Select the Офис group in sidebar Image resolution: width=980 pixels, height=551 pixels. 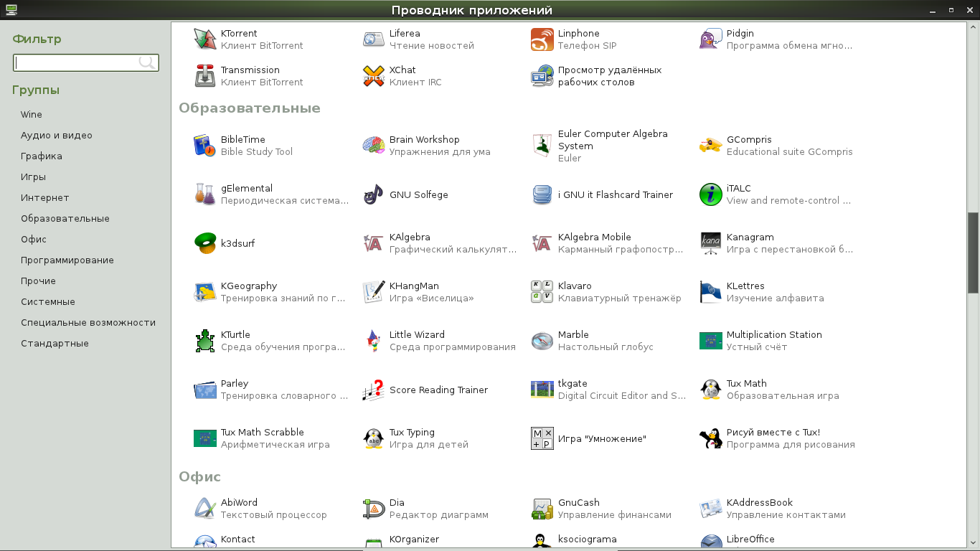(34, 240)
